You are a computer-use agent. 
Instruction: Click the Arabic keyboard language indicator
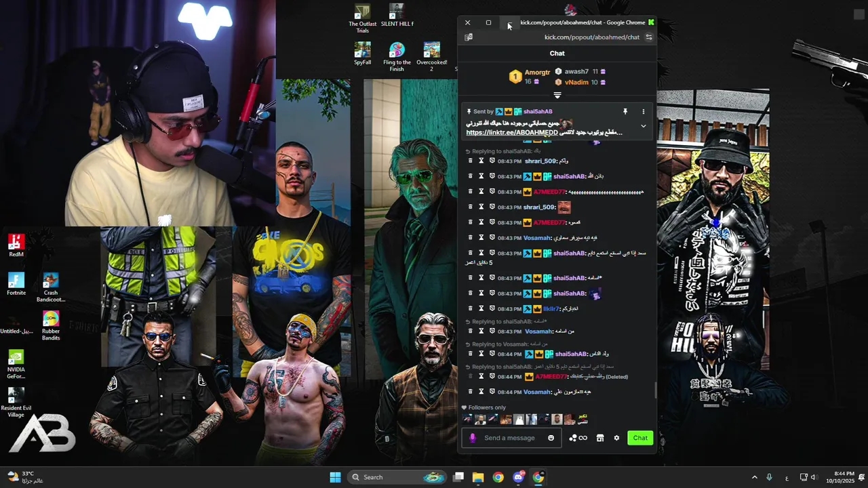(x=787, y=478)
